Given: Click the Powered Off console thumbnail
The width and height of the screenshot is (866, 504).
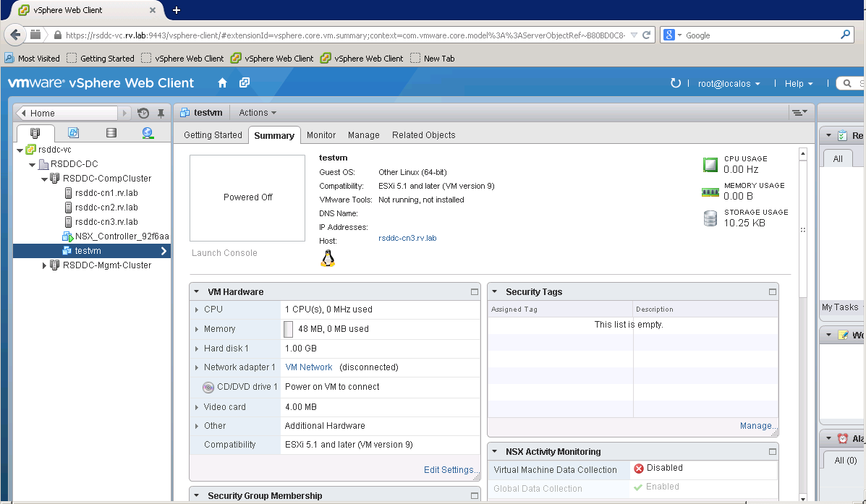Looking at the screenshot, I should coord(247,197).
